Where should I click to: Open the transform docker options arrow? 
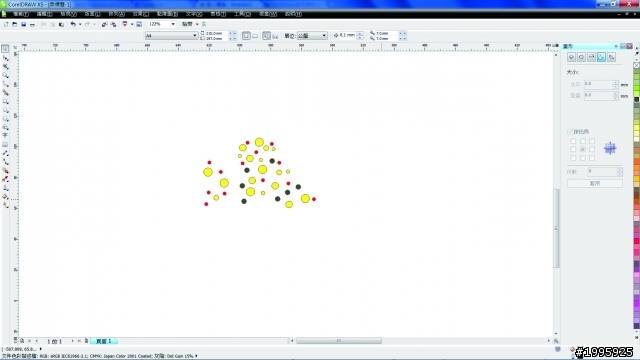[616, 47]
